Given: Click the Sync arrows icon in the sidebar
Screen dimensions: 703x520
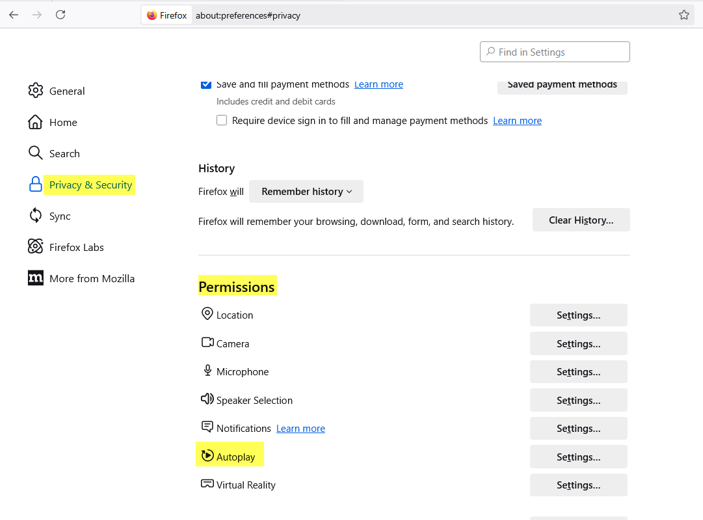Looking at the screenshot, I should coord(35,216).
